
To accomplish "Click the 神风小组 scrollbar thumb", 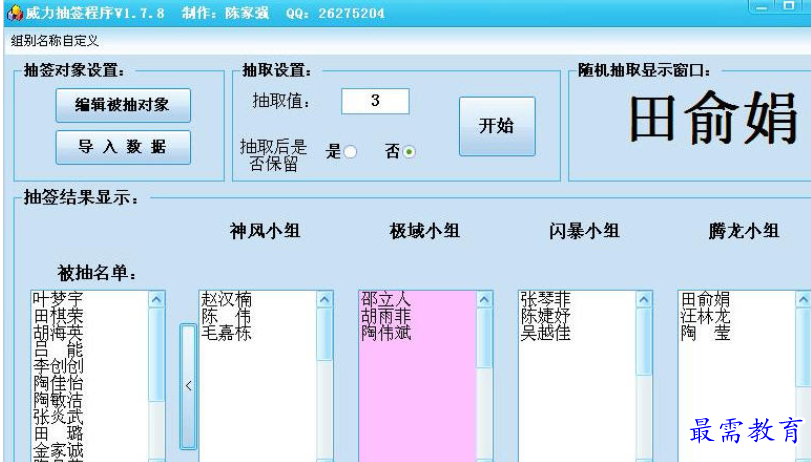I will pyautogui.click(x=324, y=334).
